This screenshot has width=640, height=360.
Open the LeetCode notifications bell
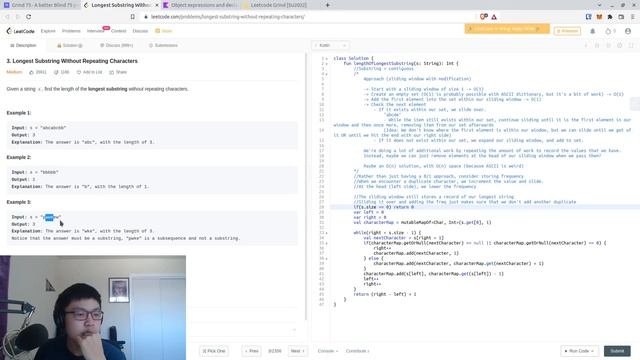[593, 31]
